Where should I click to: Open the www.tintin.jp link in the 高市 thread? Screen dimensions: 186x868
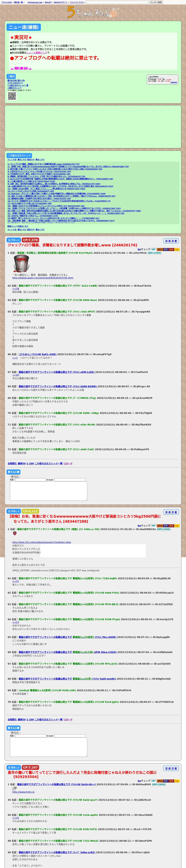coord(23,792)
